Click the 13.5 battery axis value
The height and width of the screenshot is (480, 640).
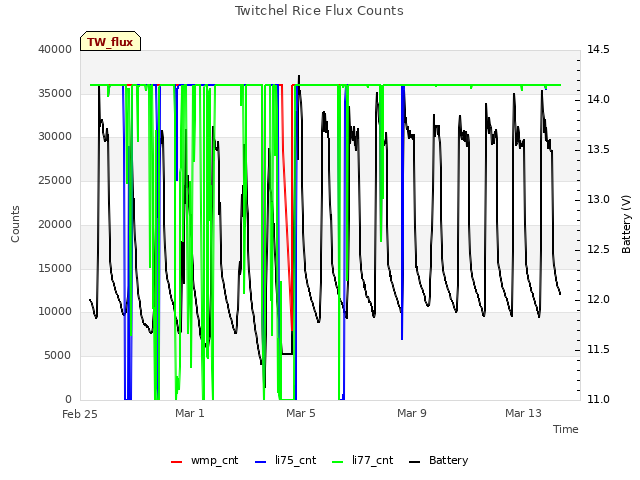598,149
